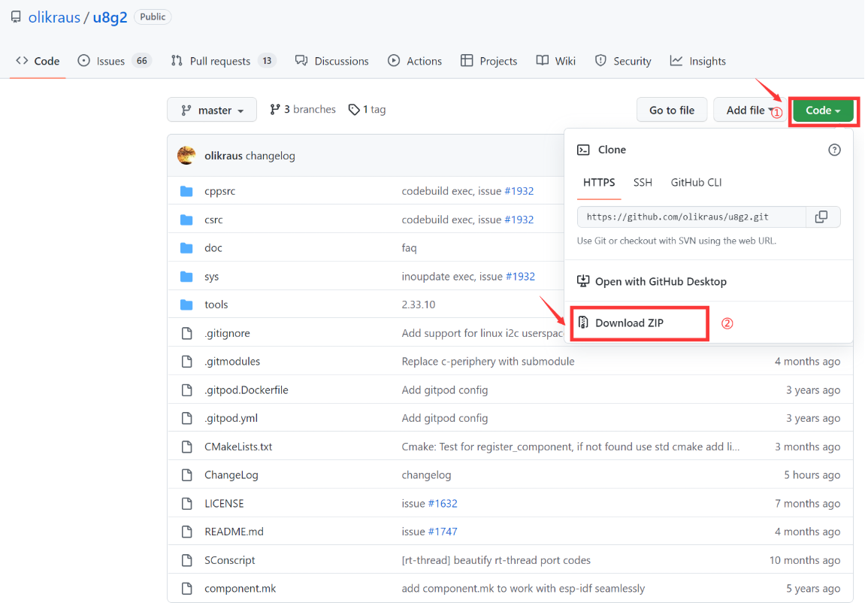Select the HTTPS clone tab
Screen dimensions: 868x603
coord(599,183)
